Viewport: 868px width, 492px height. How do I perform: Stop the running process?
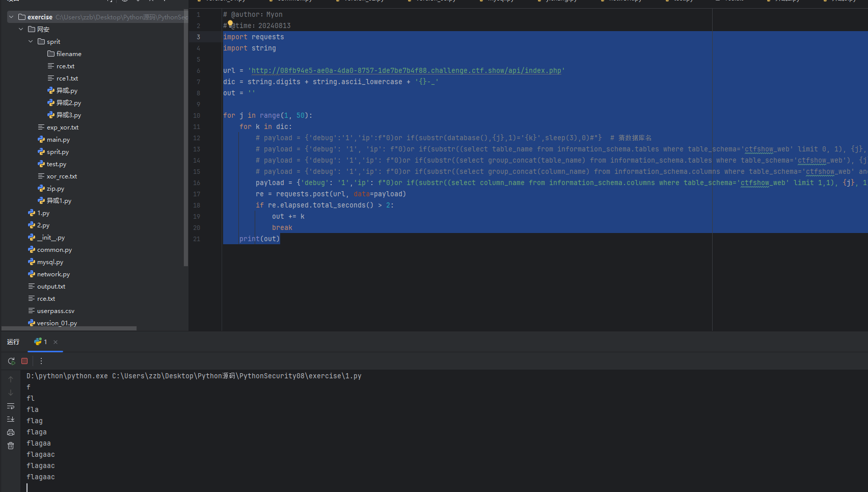pos(24,361)
